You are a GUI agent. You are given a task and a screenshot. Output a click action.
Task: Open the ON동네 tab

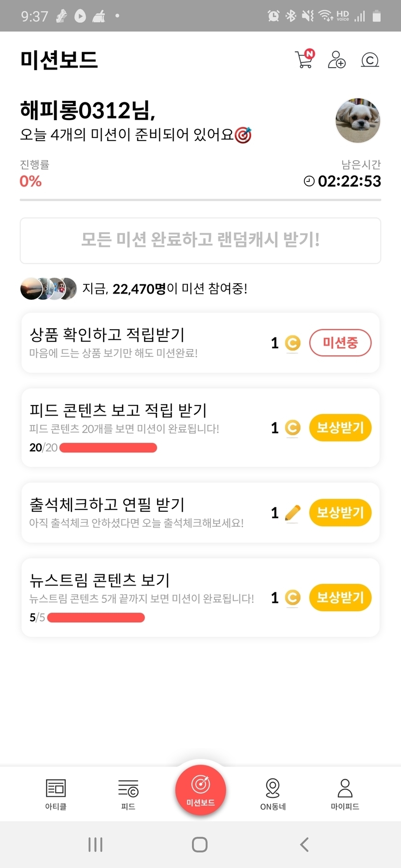pos(273,794)
